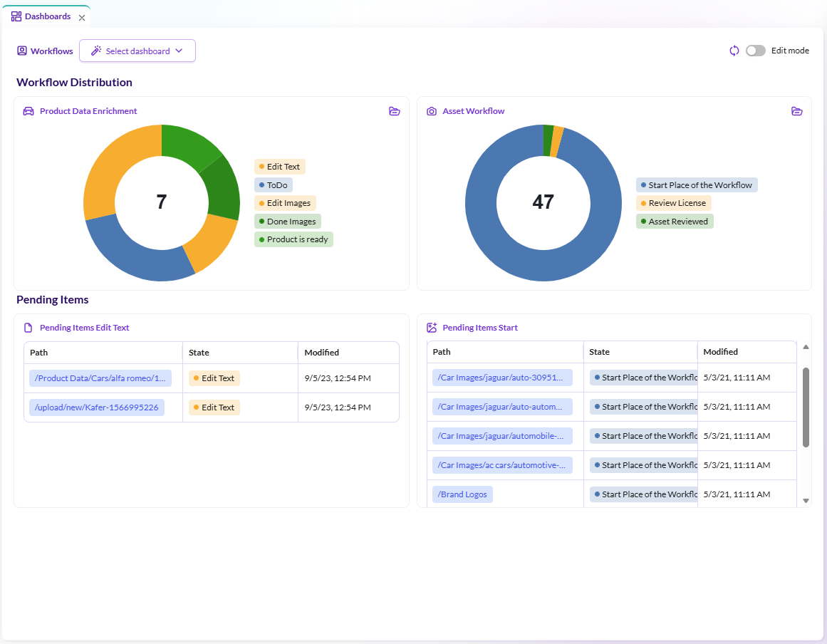Image resolution: width=827 pixels, height=644 pixels.
Task: Toggle Review License legend entry
Action: pyautogui.click(x=674, y=203)
